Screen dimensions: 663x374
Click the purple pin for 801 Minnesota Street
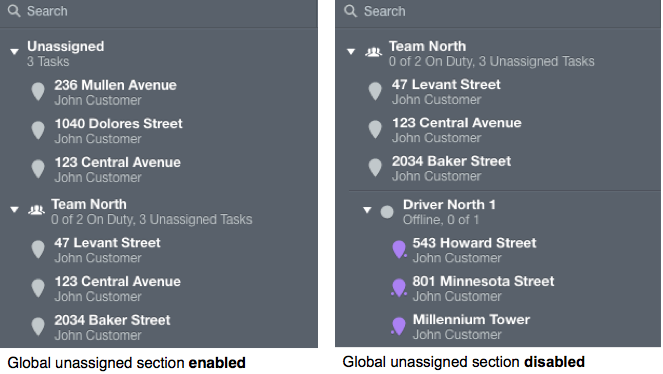pos(399,288)
